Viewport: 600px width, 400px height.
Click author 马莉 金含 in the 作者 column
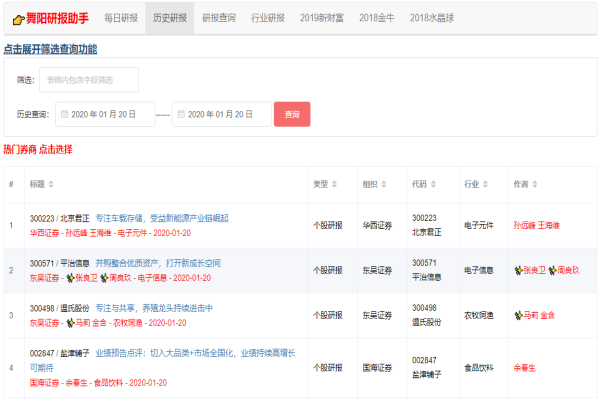click(x=539, y=315)
